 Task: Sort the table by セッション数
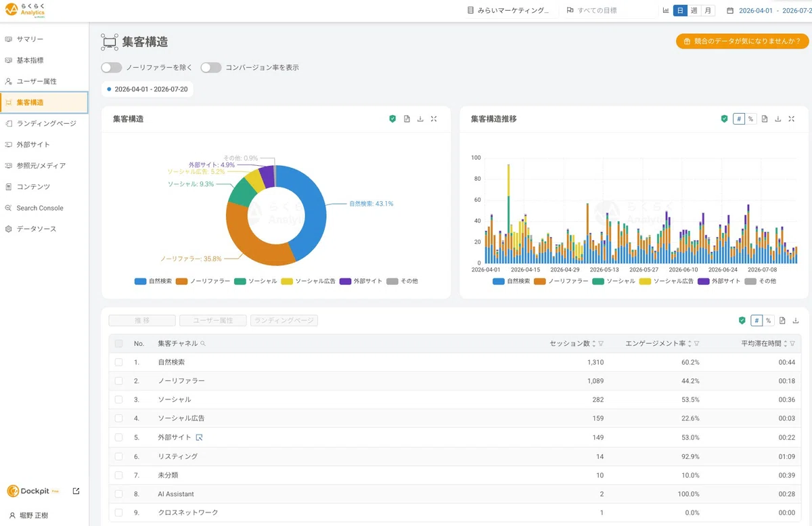[594, 344]
